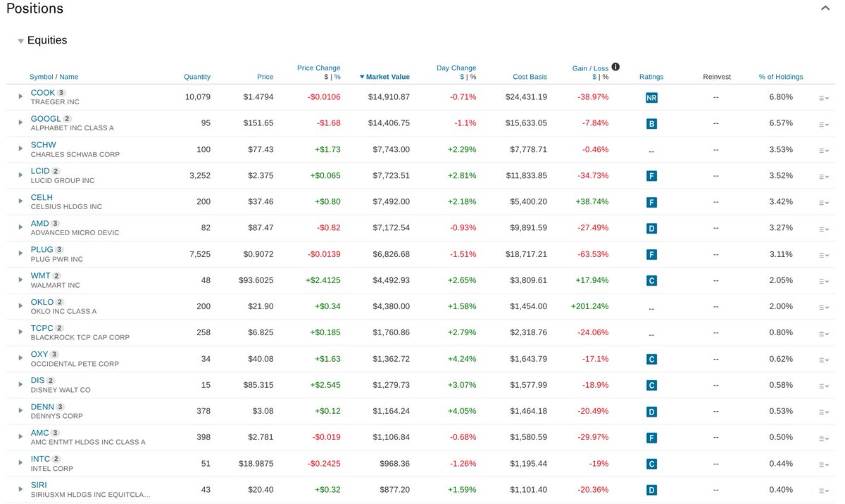The width and height of the screenshot is (845, 504).
Task: Open the C rating badge for OXY
Action: [651, 359]
